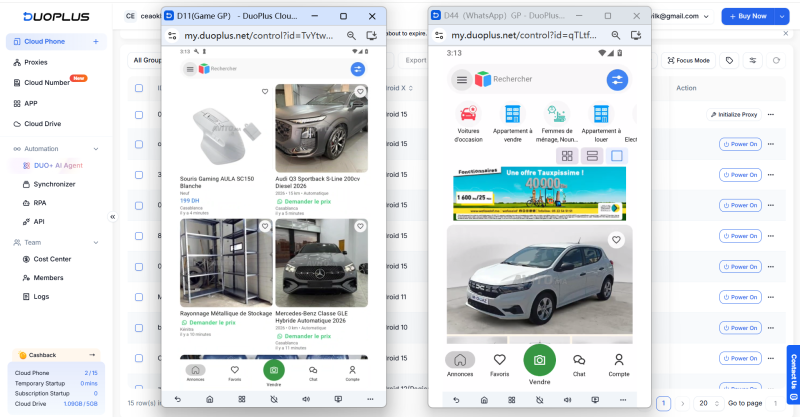Favorite the white Dacia car listing

coord(616,239)
